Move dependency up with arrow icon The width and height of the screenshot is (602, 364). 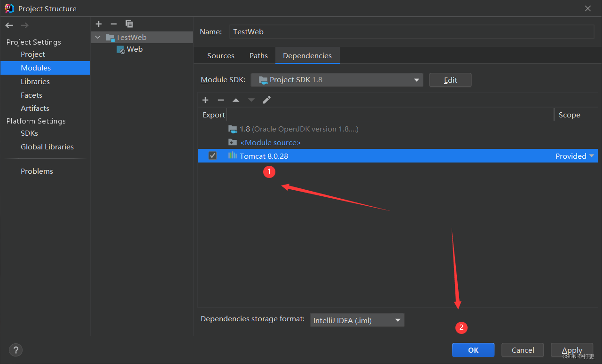pos(236,100)
